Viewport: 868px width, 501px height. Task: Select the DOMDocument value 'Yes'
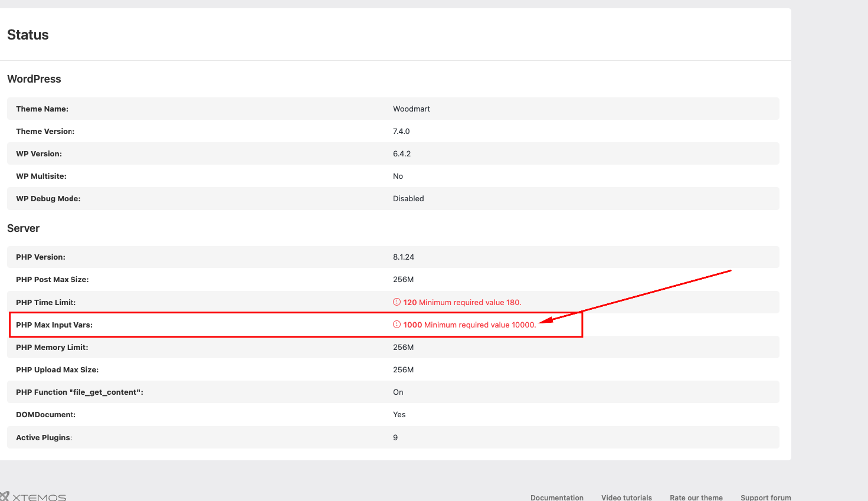(x=399, y=415)
